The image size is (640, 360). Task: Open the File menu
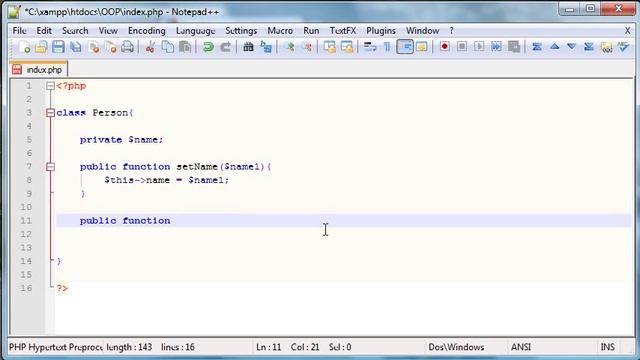pos(20,31)
